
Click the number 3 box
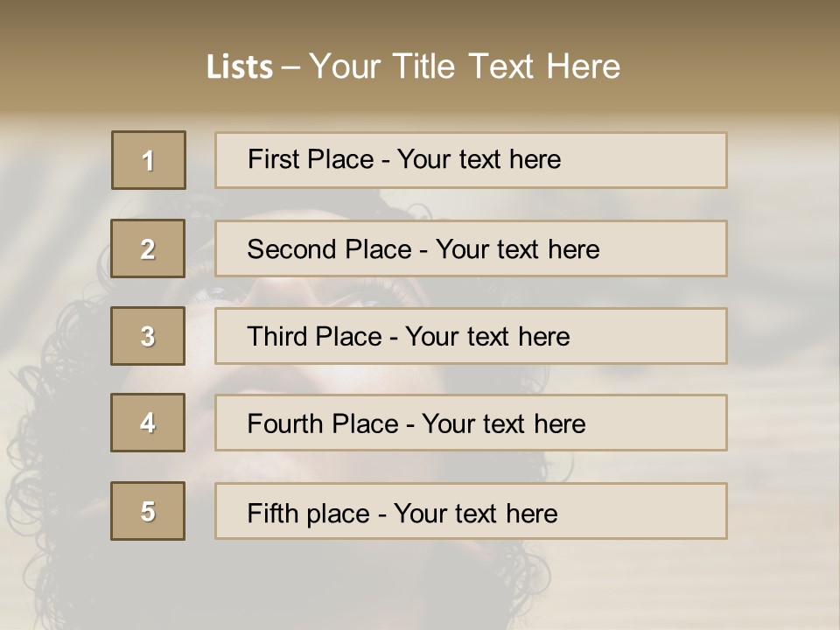(x=148, y=336)
